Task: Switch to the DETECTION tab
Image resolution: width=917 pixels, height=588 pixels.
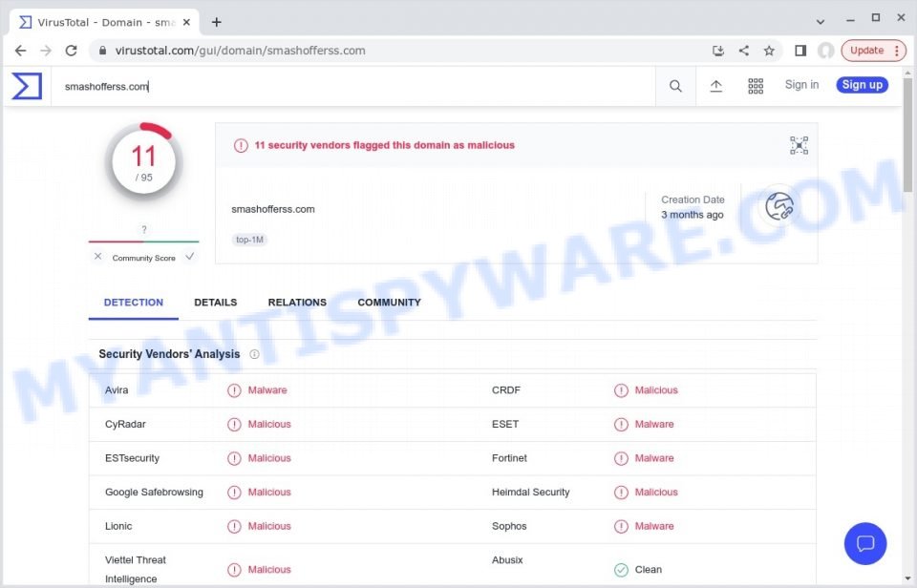Action: (134, 303)
